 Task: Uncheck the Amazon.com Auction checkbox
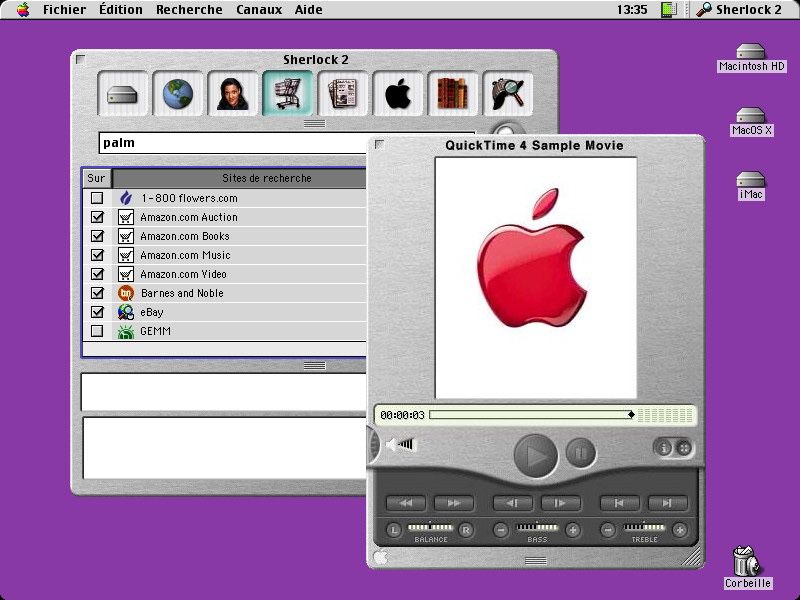click(x=97, y=217)
